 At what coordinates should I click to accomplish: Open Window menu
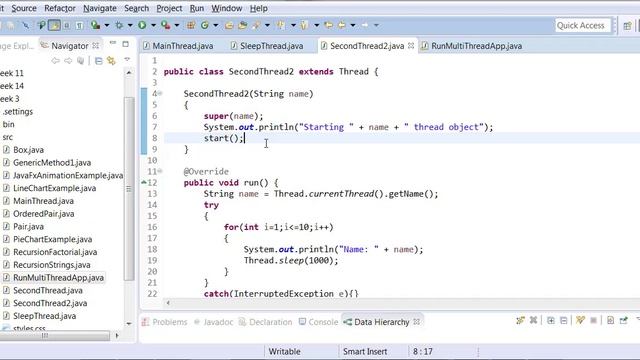[x=227, y=8]
